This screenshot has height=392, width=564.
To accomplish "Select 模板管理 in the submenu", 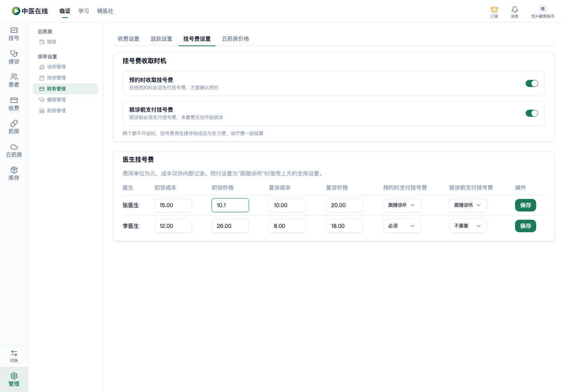I will (x=65, y=100).
